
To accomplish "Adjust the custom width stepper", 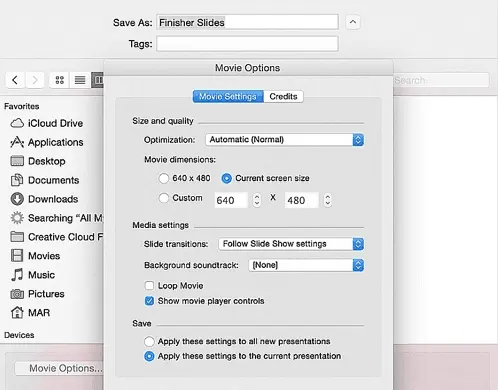I will (x=257, y=200).
